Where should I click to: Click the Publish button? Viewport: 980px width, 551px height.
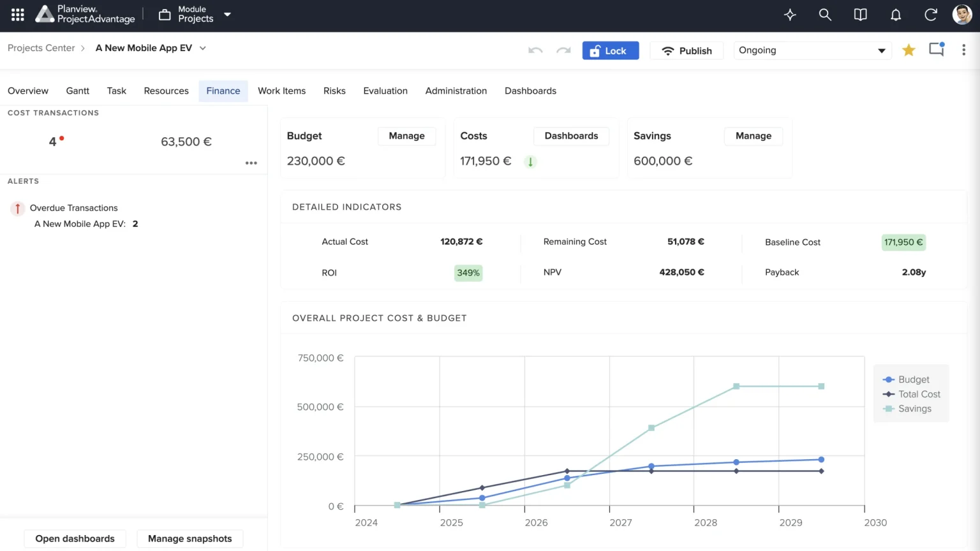point(687,50)
